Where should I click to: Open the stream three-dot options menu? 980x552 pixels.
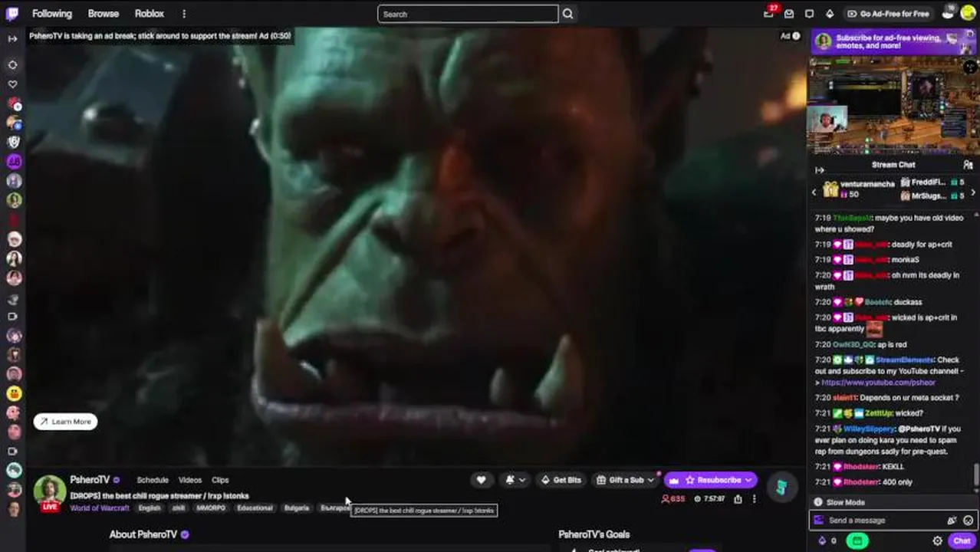point(754,499)
